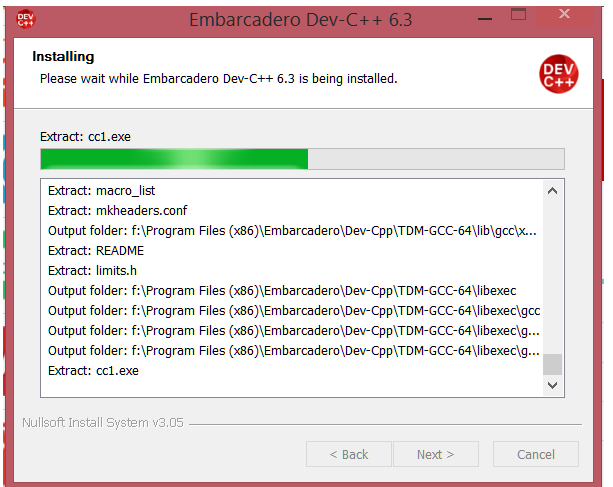This screenshot has height=487, width=613.
Task: Click the 'Nullsoft Install System v3.05' text
Action: (100, 423)
